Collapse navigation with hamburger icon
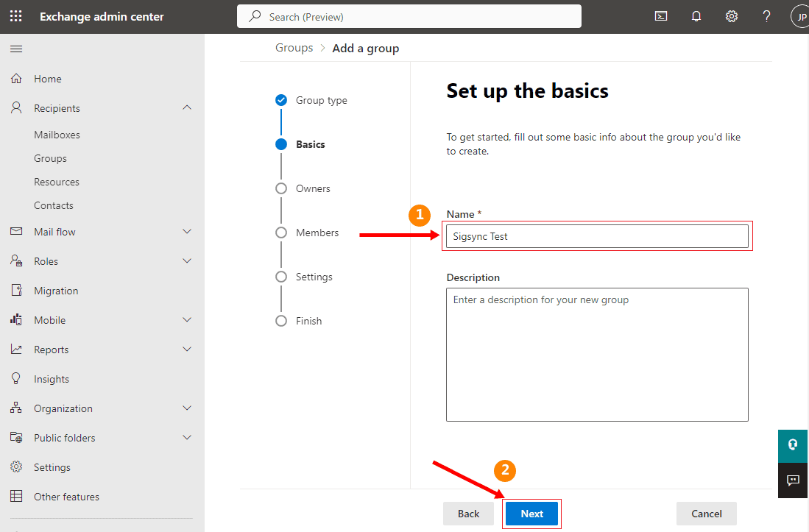The width and height of the screenshot is (809, 532). [x=16, y=49]
